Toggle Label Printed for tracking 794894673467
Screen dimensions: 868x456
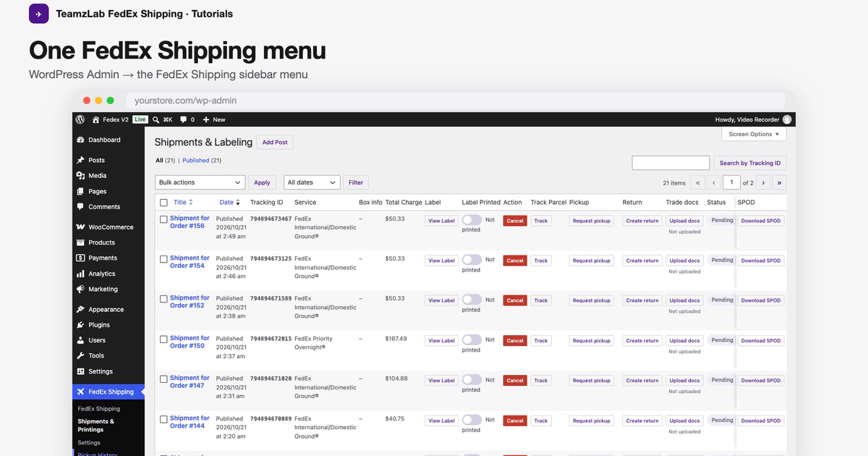pos(472,219)
